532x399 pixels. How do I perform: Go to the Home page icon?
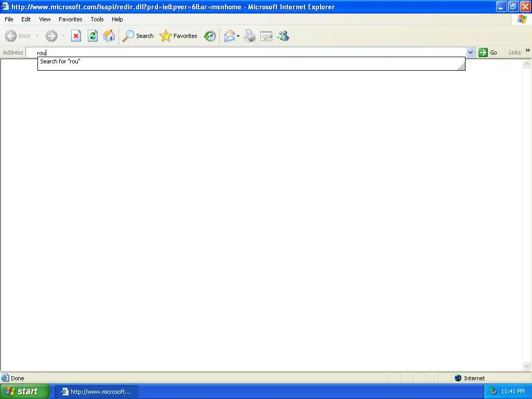click(x=109, y=36)
